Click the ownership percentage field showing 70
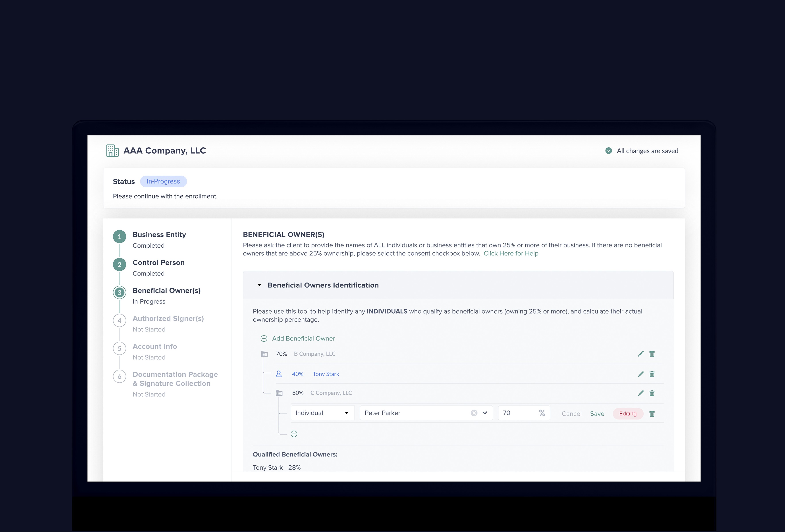785x532 pixels. 519,413
